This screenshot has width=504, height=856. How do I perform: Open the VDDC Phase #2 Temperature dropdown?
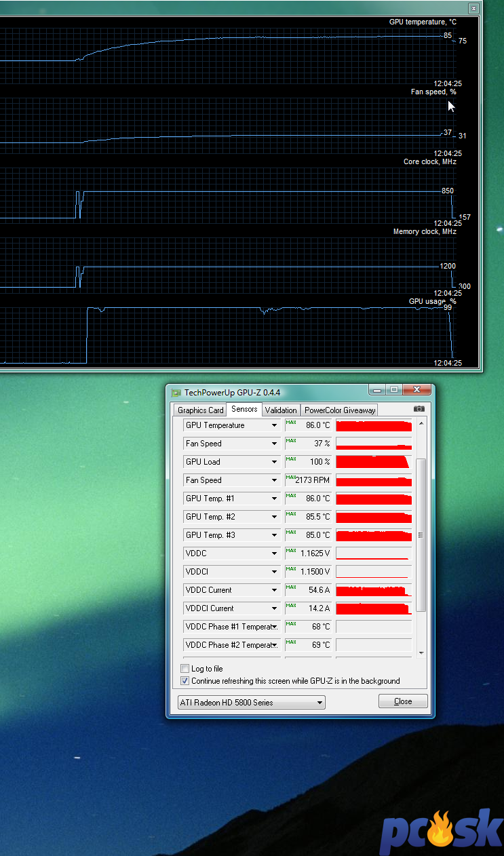[x=232, y=645]
